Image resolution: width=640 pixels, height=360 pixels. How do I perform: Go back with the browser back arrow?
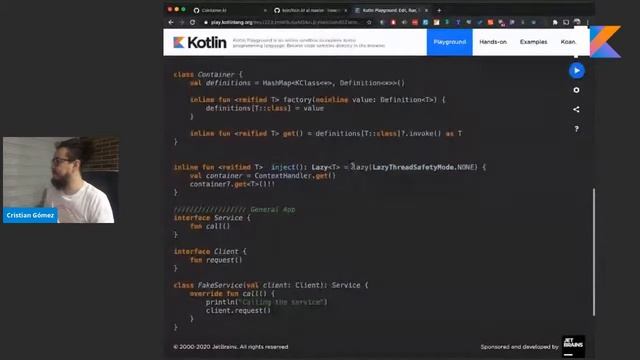(x=171, y=22)
